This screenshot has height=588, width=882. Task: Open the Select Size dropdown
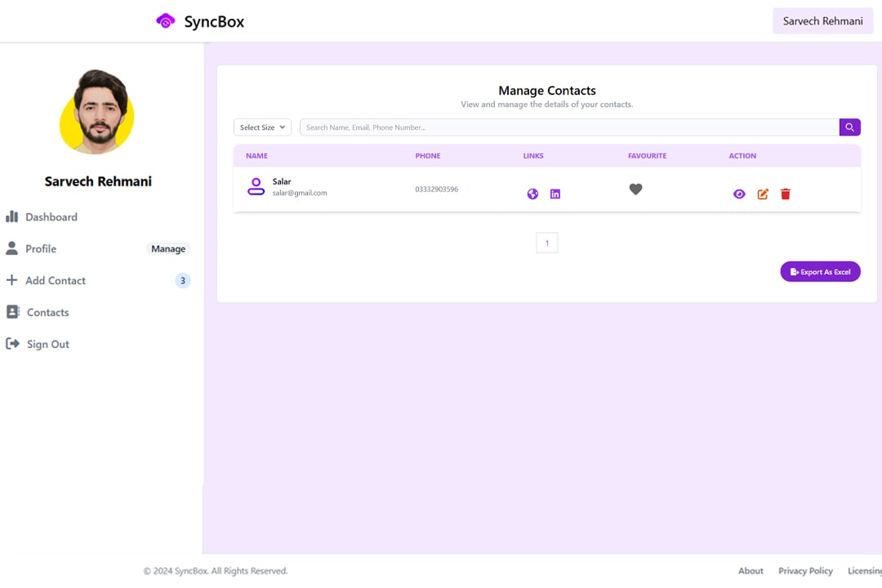(262, 127)
